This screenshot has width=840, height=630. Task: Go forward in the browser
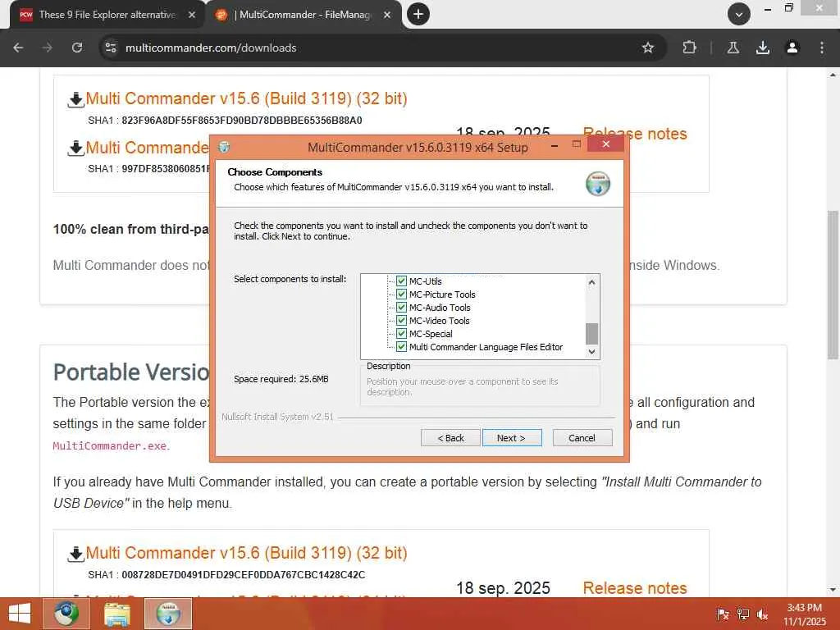click(x=48, y=48)
